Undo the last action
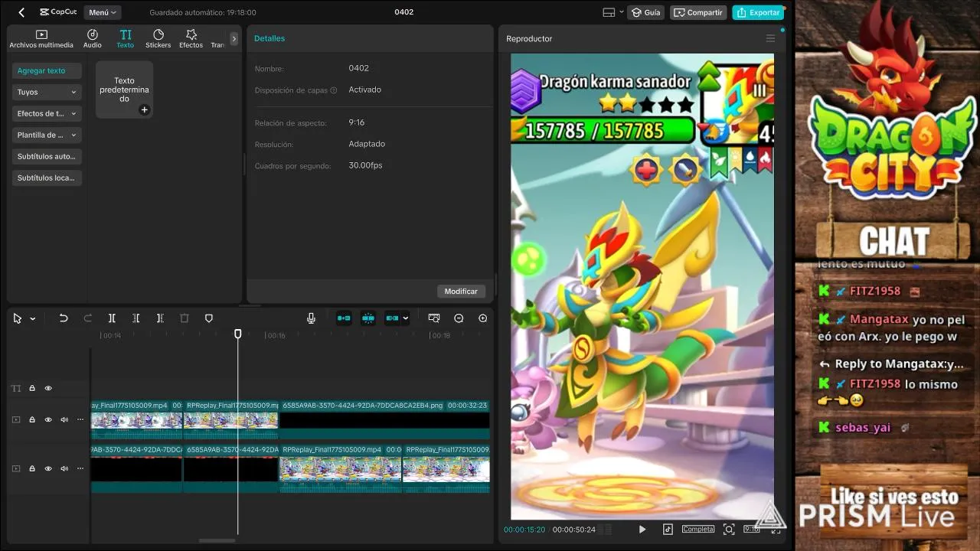The width and height of the screenshot is (980, 551). [64, 318]
